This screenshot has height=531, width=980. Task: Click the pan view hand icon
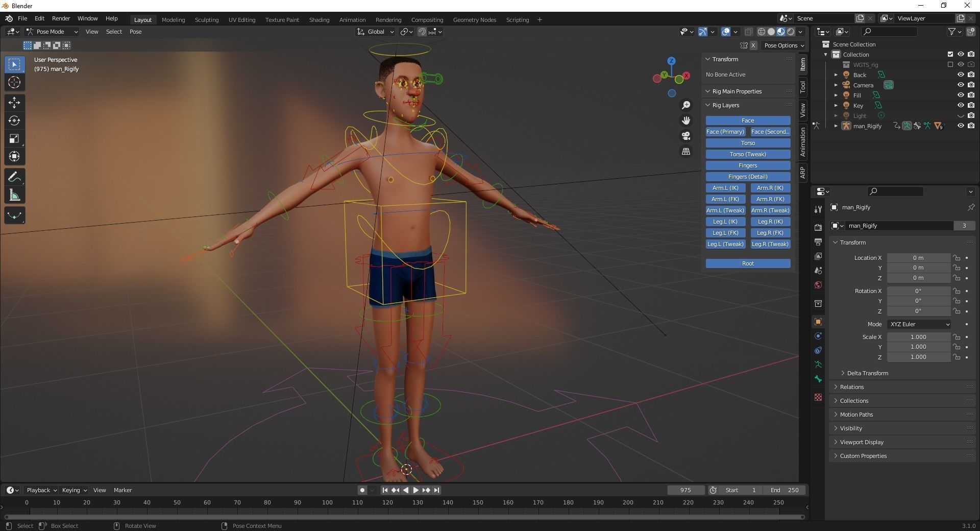686,120
